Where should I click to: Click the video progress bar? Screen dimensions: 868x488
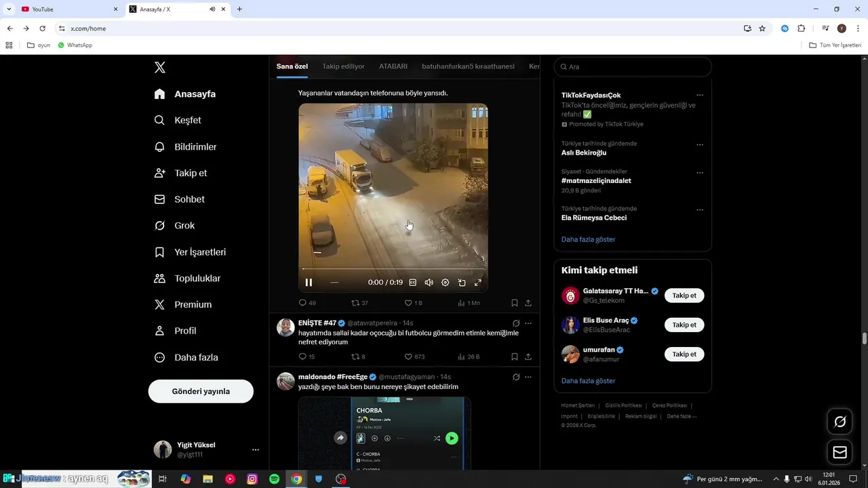point(393,269)
